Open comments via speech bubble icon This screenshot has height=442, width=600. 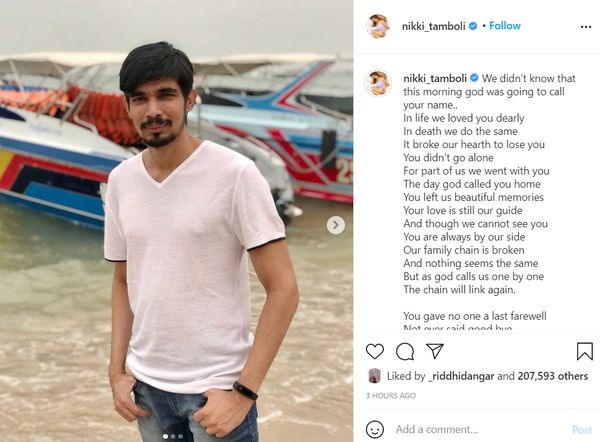(405, 351)
